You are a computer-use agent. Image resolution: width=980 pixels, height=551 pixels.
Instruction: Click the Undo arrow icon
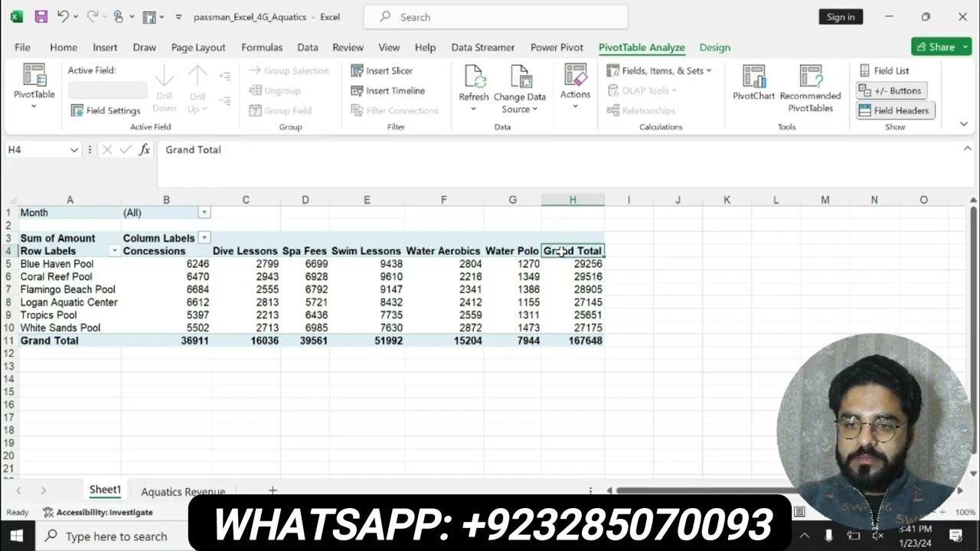click(64, 17)
